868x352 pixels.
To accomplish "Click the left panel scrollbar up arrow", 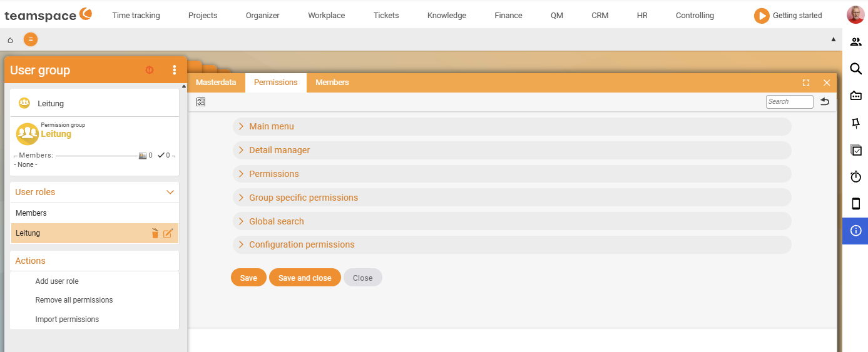I will click(x=183, y=86).
